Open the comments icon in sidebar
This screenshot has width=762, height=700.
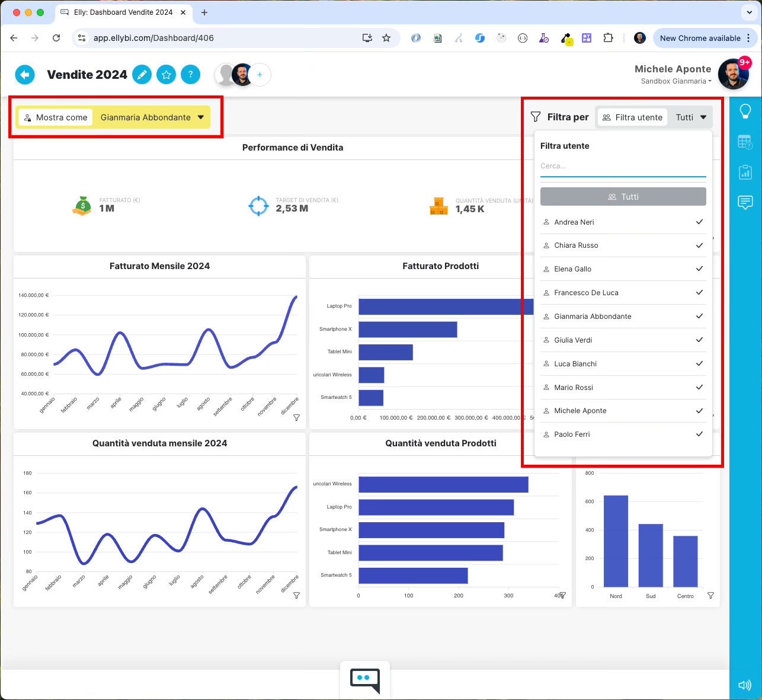[x=745, y=203]
